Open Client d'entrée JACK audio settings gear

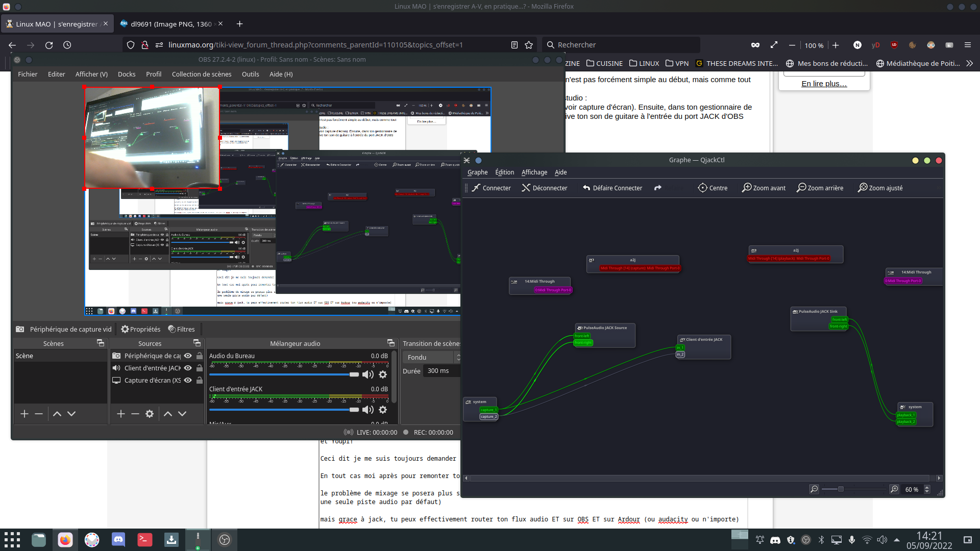pos(383,410)
